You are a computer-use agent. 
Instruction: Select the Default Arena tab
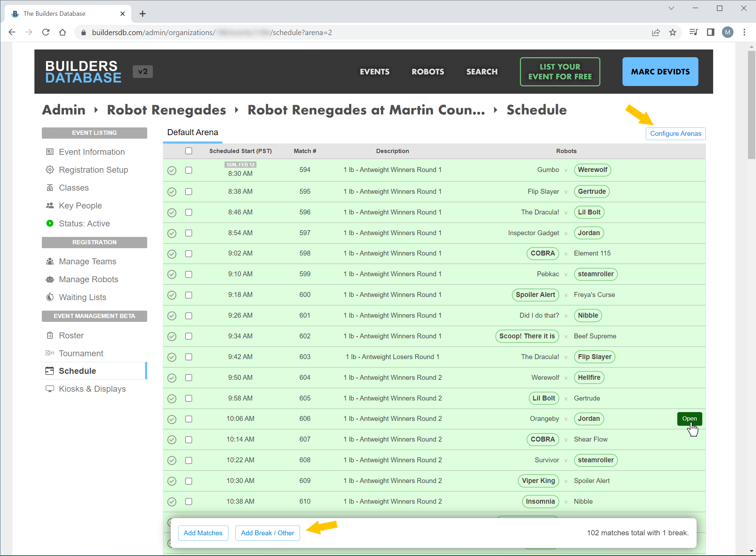coord(193,132)
